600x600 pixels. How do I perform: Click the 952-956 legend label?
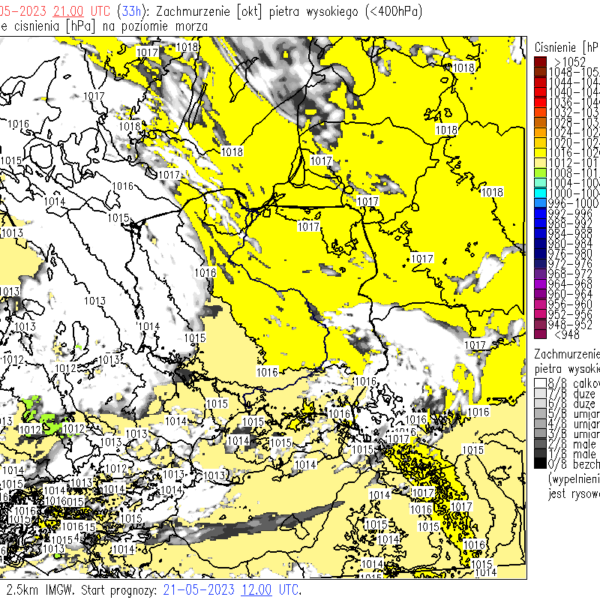click(570, 314)
